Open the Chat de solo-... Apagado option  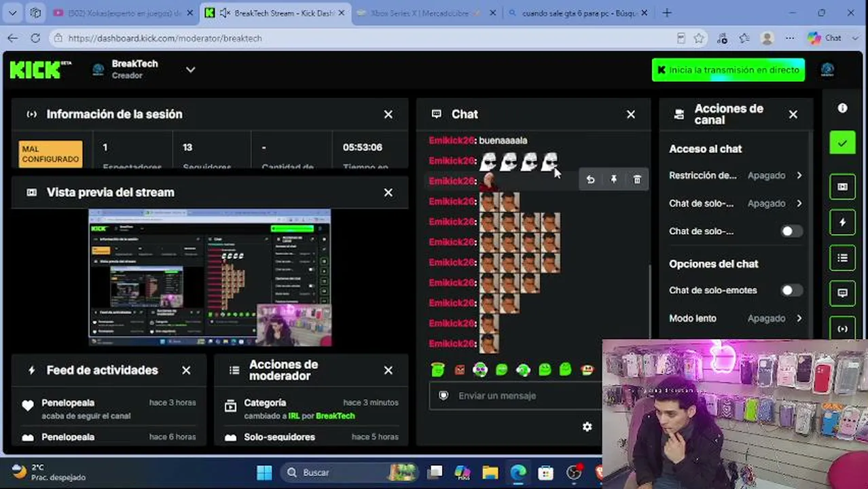coord(735,203)
